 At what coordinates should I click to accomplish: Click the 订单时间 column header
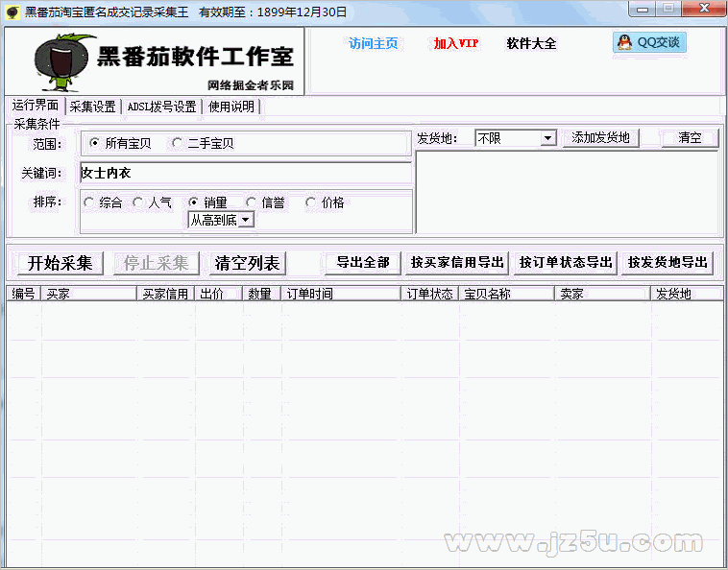tap(341, 294)
